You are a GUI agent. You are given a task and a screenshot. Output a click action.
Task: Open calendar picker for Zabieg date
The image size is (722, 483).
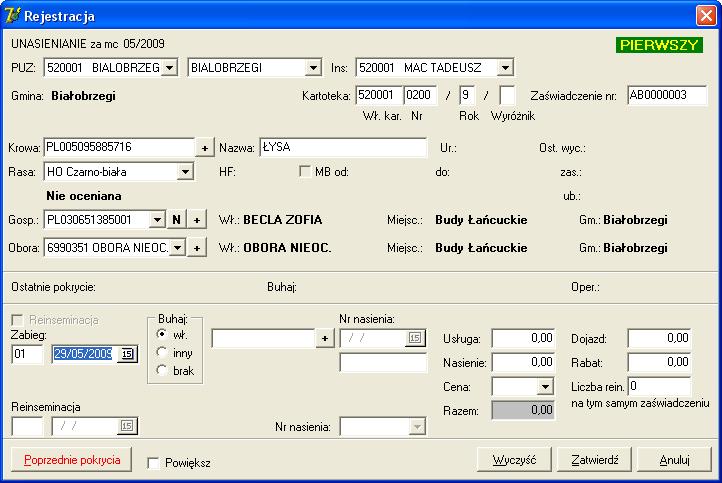[127, 354]
